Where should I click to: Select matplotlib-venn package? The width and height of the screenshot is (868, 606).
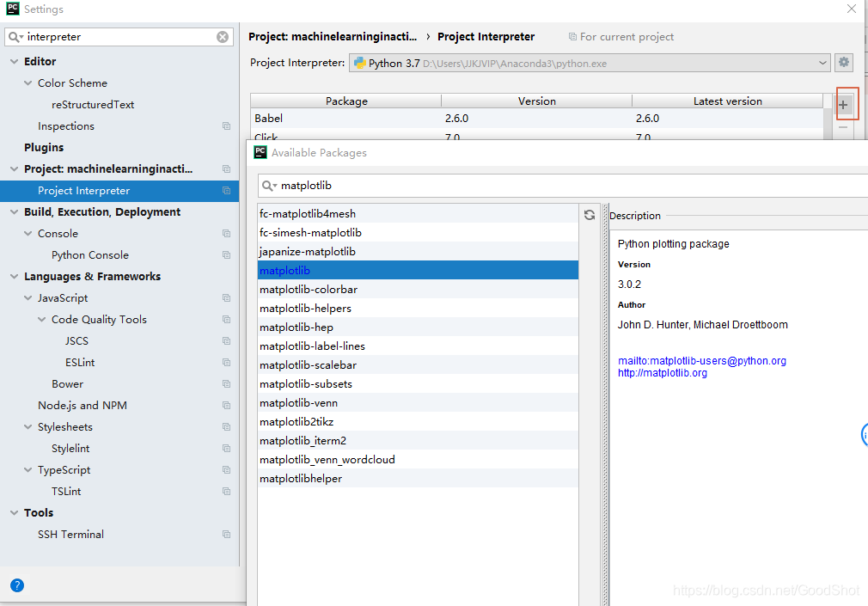[x=418, y=402]
